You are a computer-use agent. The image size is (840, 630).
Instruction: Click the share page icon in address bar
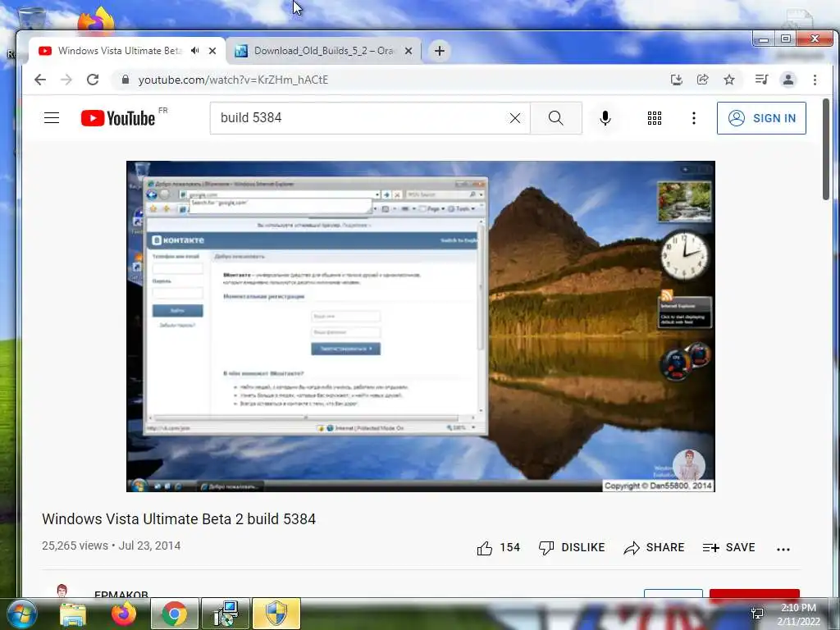coord(702,80)
